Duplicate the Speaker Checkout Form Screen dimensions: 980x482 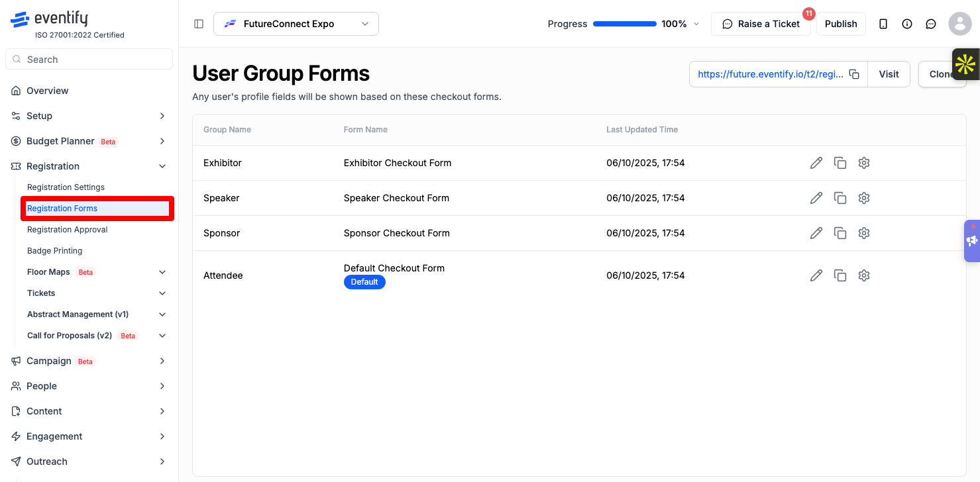point(840,198)
